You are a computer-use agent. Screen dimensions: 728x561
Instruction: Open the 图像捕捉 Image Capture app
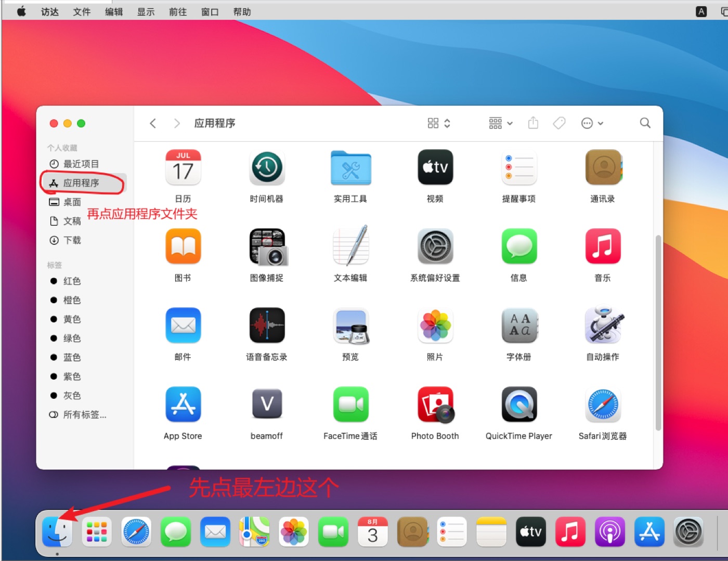[x=268, y=246]
